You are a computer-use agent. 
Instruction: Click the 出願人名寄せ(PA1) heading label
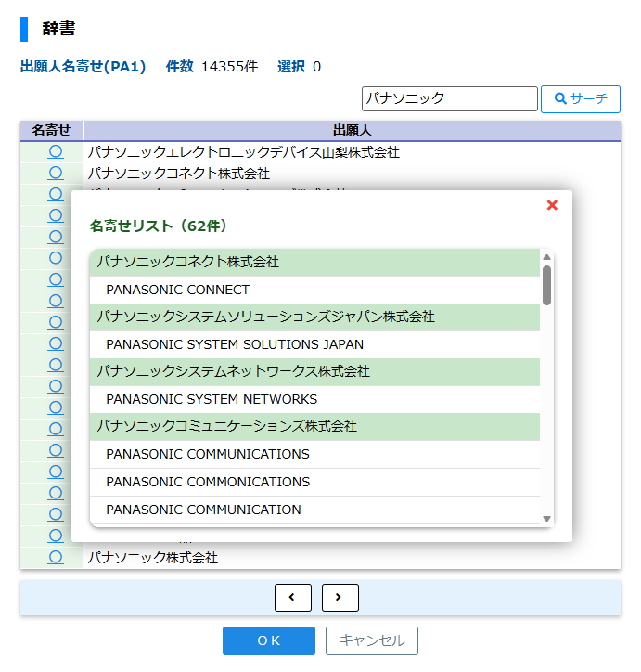pyautogui.click(x=83, y=67)
